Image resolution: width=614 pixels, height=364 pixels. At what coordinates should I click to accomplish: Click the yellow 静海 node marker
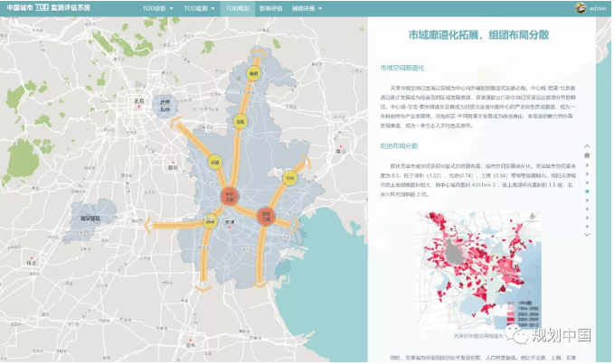(210, 219)
